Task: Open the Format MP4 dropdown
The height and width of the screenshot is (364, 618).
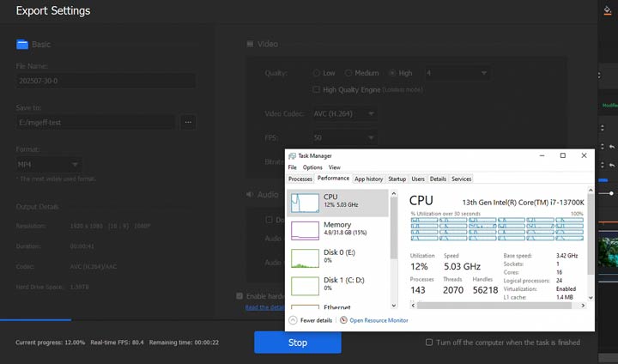Action: click(x=48, y=165)
